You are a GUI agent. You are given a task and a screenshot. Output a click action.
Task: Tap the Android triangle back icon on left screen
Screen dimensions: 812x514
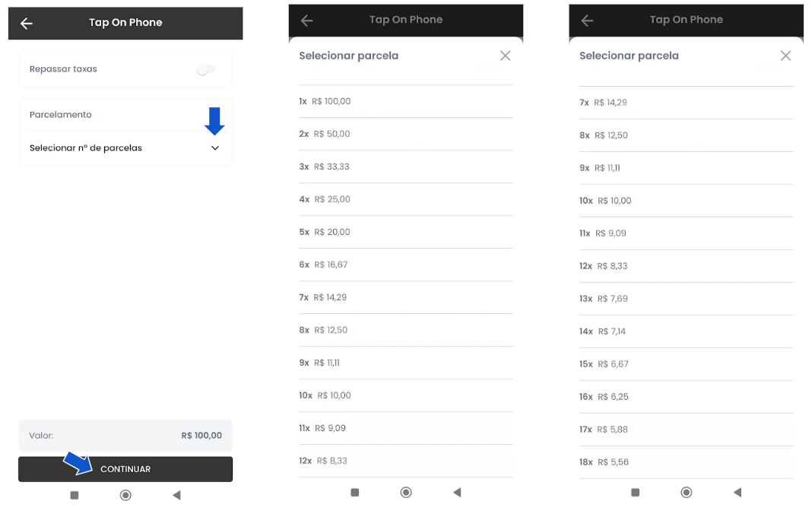coord(176,495)
